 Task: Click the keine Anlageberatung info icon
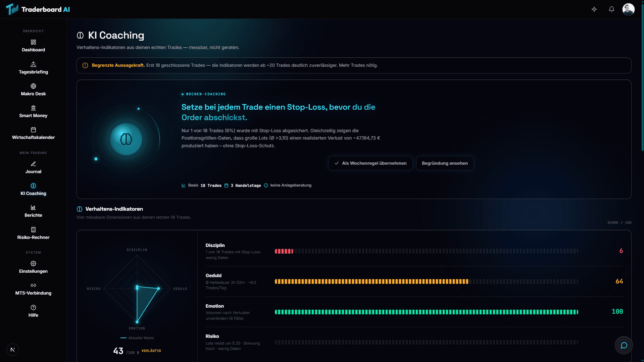(266, 186)
